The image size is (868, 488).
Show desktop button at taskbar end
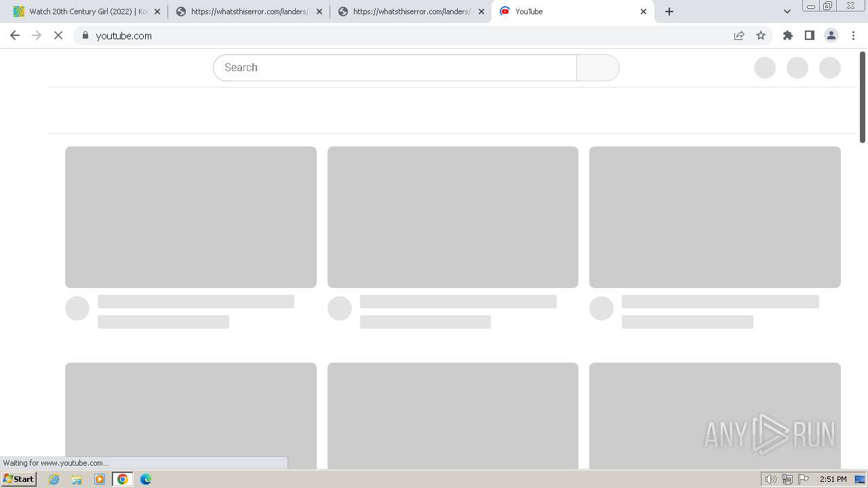point(860,479)
